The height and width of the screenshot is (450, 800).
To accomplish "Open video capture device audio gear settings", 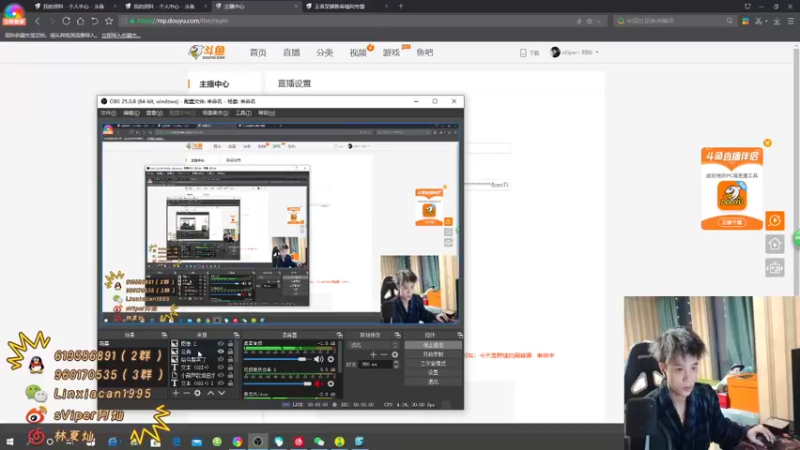I will tap(331, 384).
